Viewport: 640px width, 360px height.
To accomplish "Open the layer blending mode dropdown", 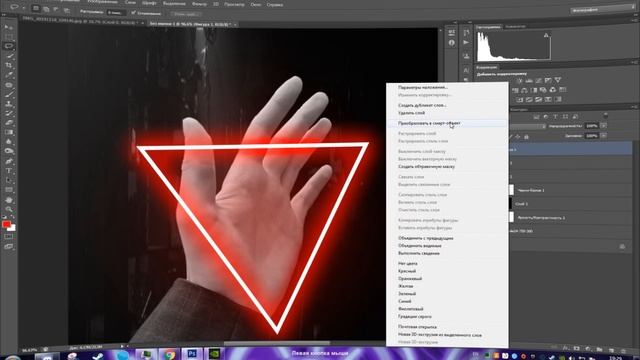I will pyautogui.click(x=527, y=127).
